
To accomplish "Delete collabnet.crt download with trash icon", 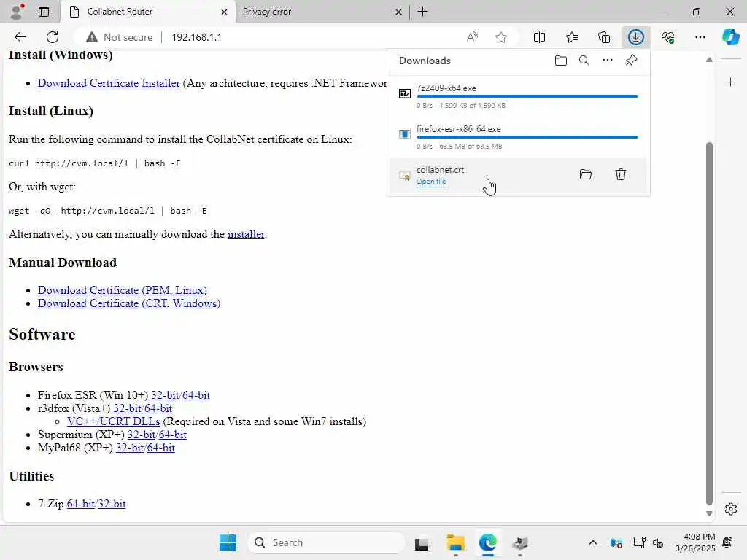I will click(x=620, y=174).
